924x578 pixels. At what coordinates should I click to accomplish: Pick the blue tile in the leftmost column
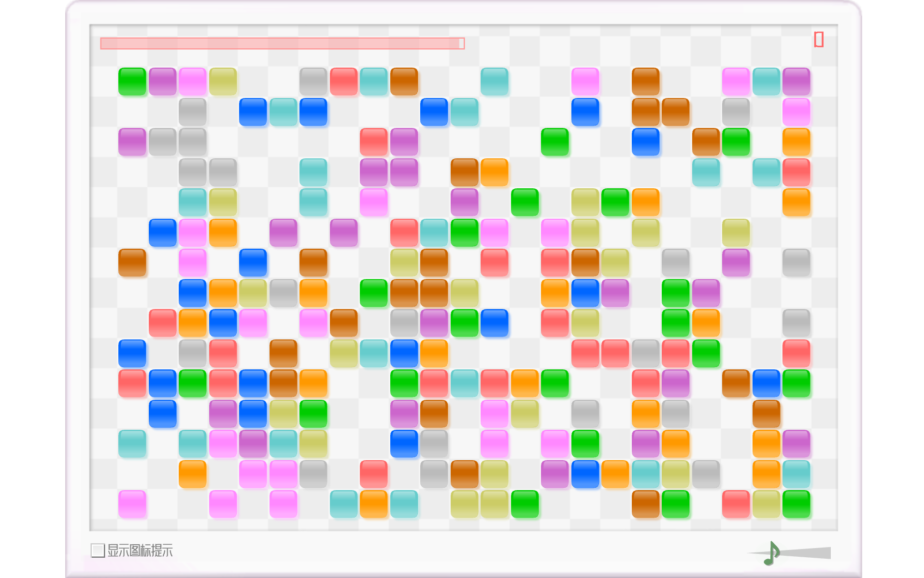pos(132,353)
